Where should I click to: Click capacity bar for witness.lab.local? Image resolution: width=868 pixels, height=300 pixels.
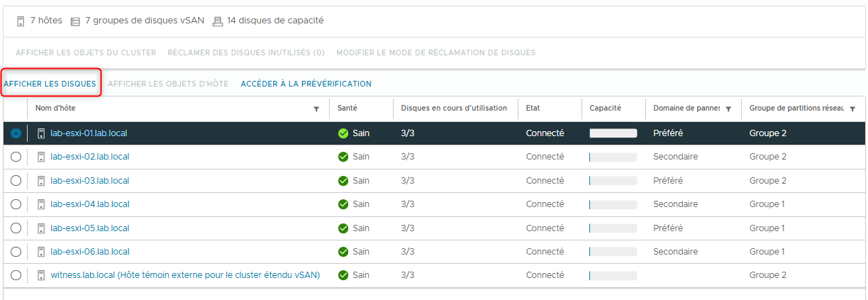(x=613, y=275)
